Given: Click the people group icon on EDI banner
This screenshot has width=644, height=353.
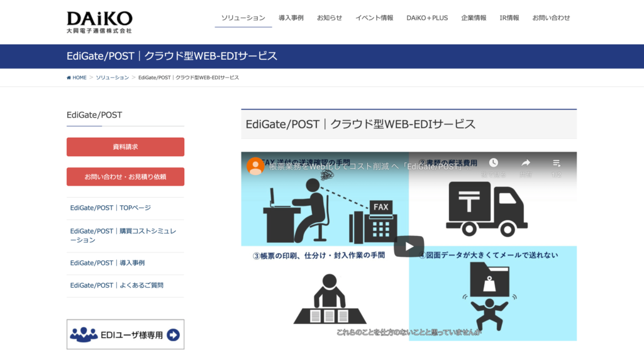Looking at the screenshot, I should (x=84, y=335).
